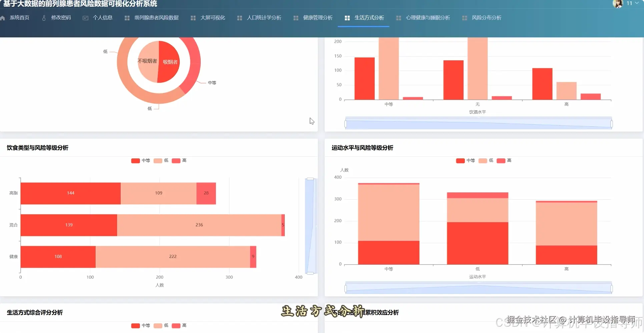Click the key icon beside 修改密码
The width and height of the screenshot is (644, 333).
click(44, 18)
